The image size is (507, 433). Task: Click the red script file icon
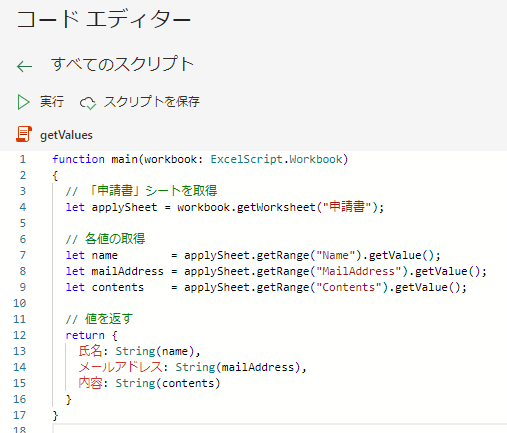coord(24,134)
